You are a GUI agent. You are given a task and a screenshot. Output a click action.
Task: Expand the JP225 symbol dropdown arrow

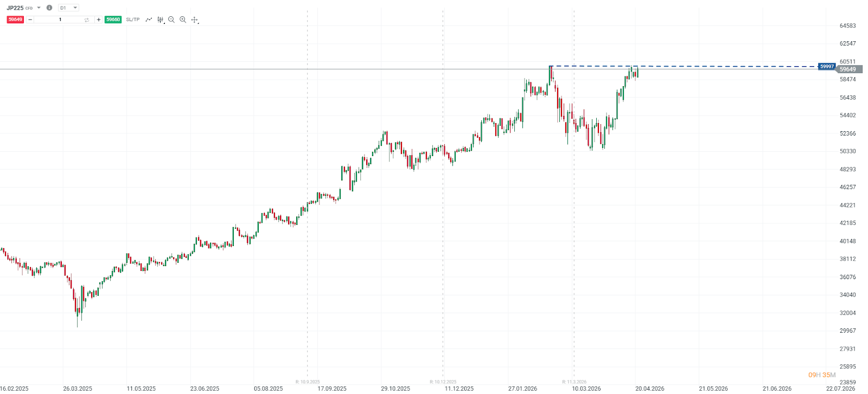[x=39, y=8]
